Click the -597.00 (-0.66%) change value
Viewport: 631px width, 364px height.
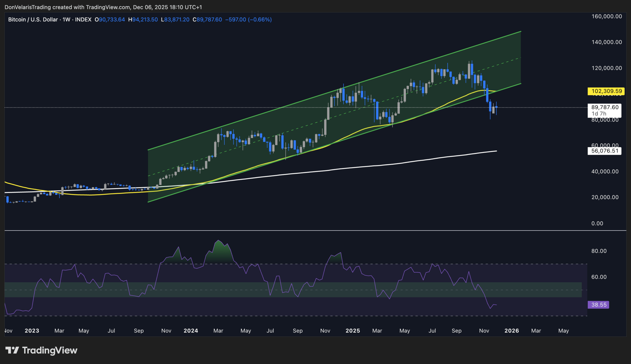248,20
